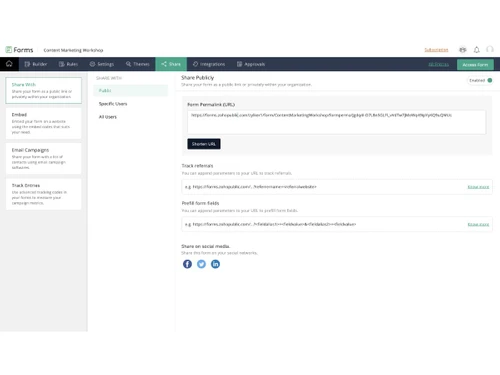Choose the Public share option
The image size is (500, 375).
[131, 90]
